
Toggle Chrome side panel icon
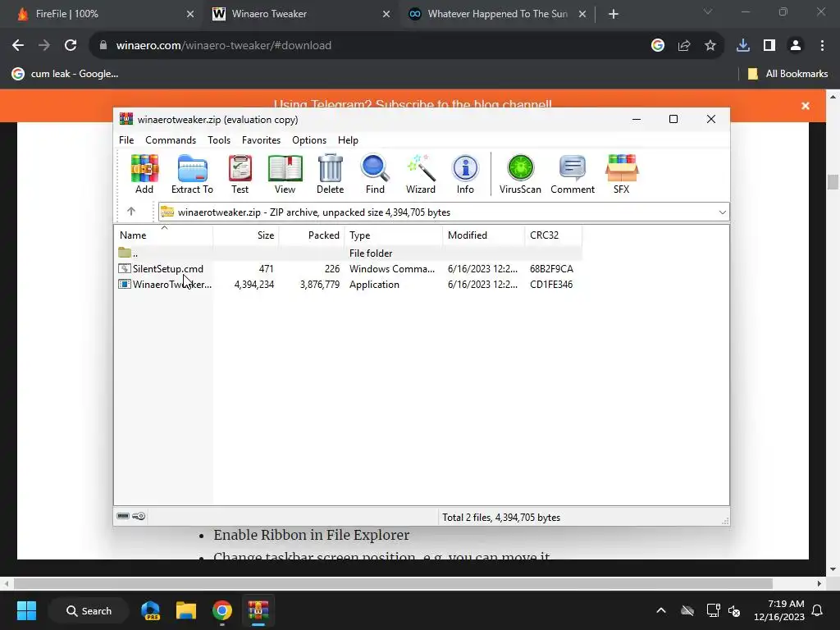(769, 46)
